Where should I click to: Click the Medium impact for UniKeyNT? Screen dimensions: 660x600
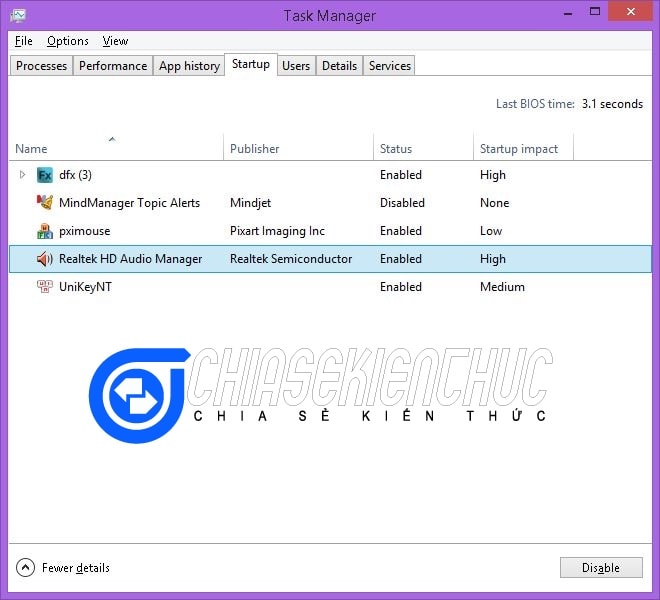pos(502,287)
